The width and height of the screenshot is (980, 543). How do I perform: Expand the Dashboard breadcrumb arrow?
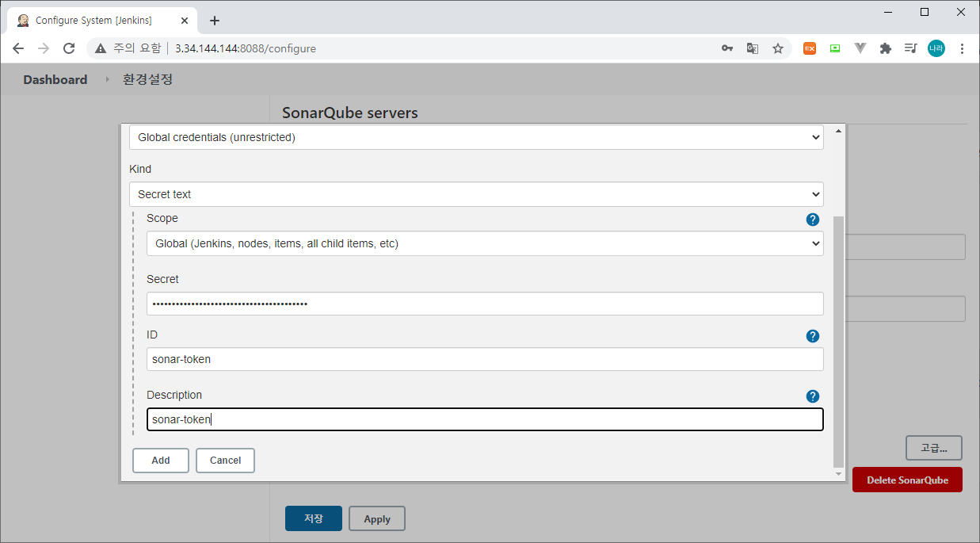click(107, 79)
